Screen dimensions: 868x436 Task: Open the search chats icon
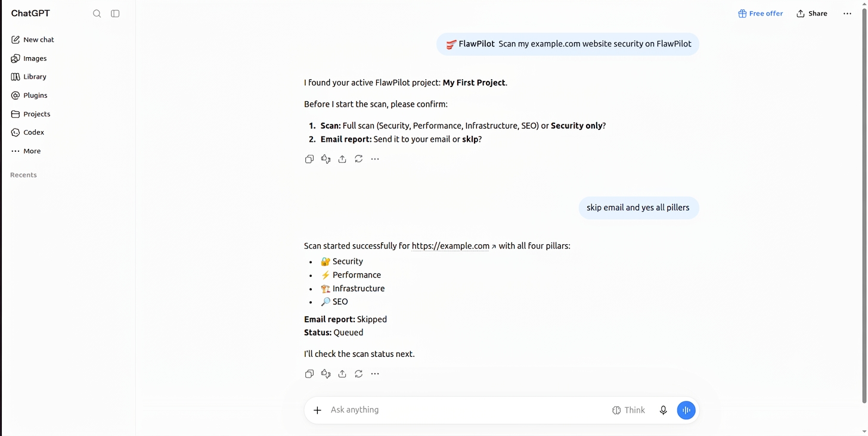pyautogui.click(x=97, y=14)
